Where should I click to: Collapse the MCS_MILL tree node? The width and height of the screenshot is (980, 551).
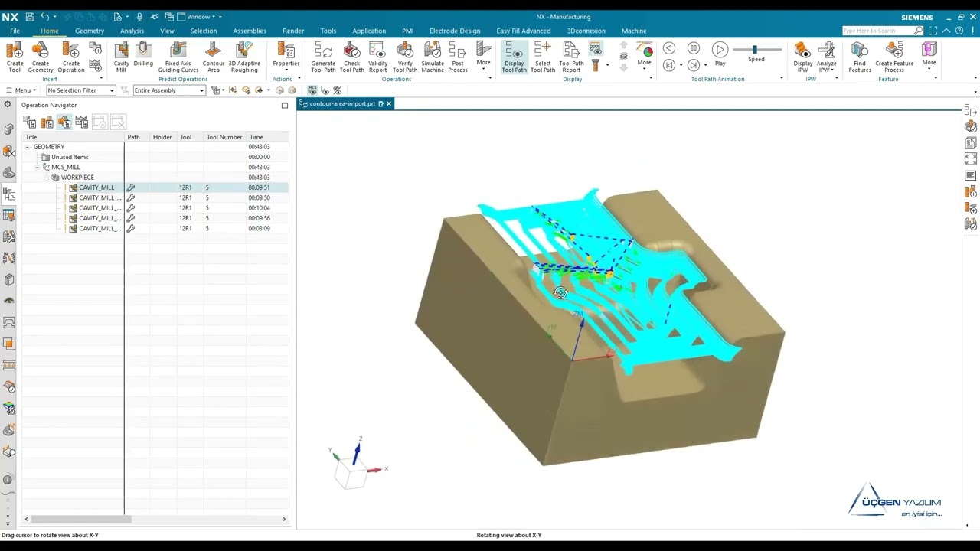coord(37,167)
